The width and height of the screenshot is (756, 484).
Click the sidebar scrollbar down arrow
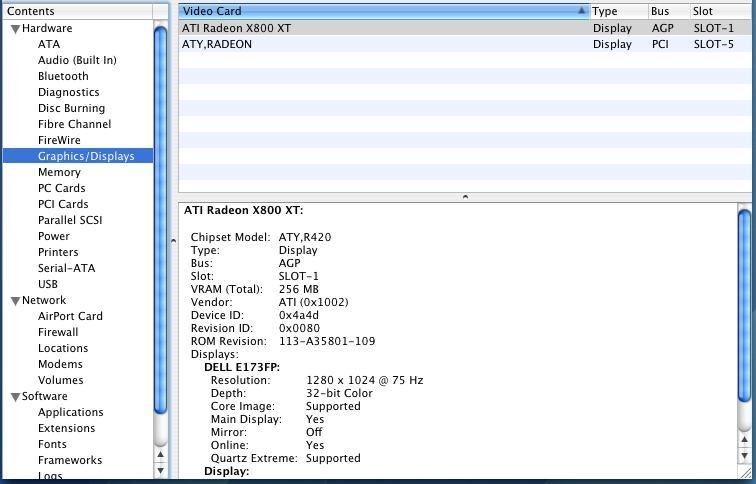[x=161, y=470]
